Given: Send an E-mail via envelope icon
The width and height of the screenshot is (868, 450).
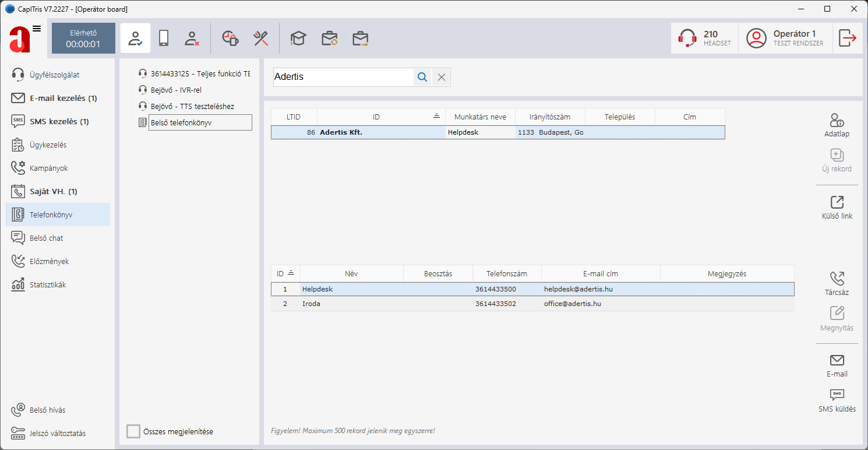Looking at the screenshot, I should click(837, 360).
